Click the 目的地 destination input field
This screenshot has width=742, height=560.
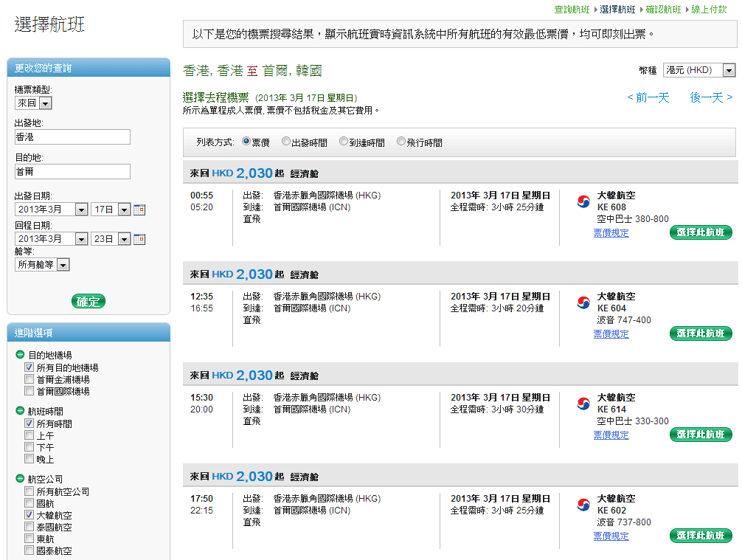tap(72, 171)
